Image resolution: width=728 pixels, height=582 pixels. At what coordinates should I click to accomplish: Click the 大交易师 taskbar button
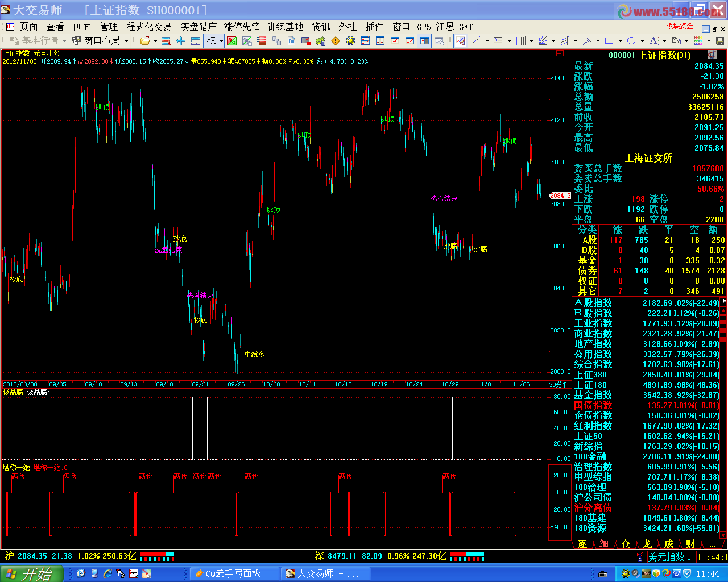click(326, 573)
